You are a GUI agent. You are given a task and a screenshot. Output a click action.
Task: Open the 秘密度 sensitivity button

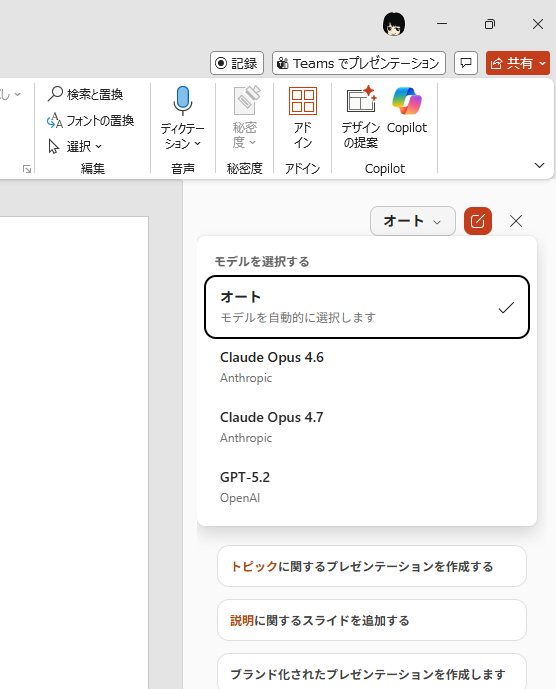click(244, 118)
